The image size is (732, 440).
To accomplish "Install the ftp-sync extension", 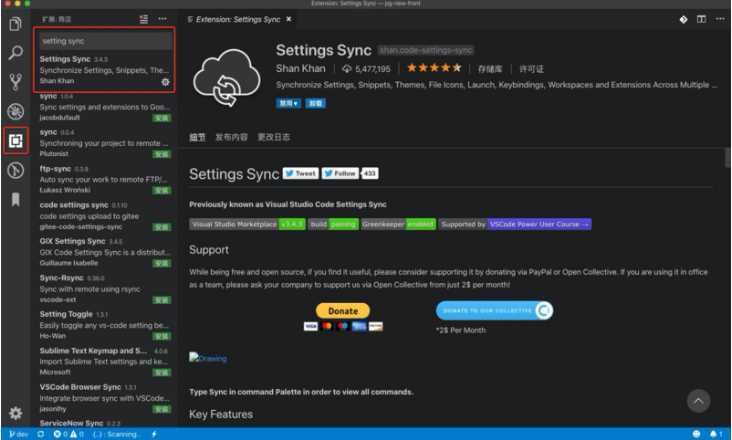I will pos(162,190).
